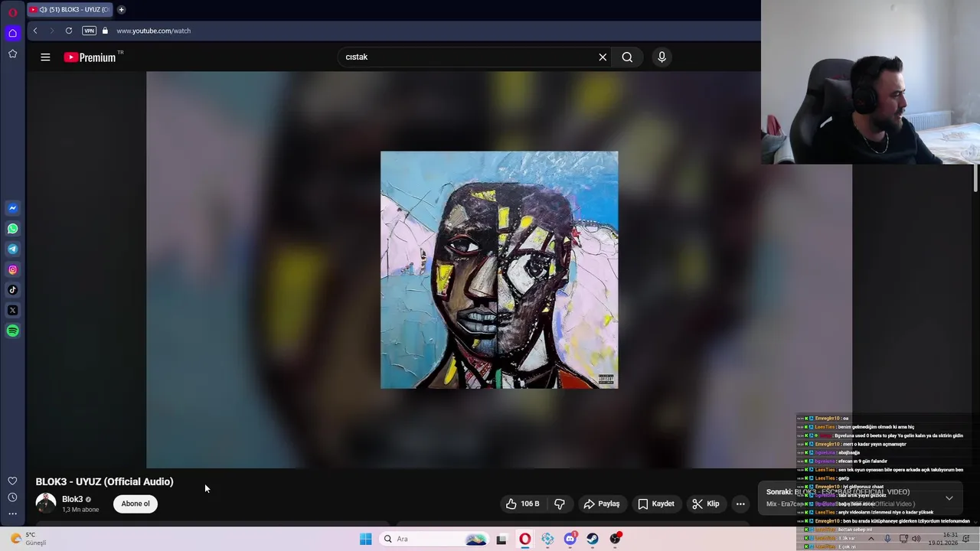The width and height of the screenshot is (980, 551).
Task: Start voice search with microphone
Action: click(661, 57)
